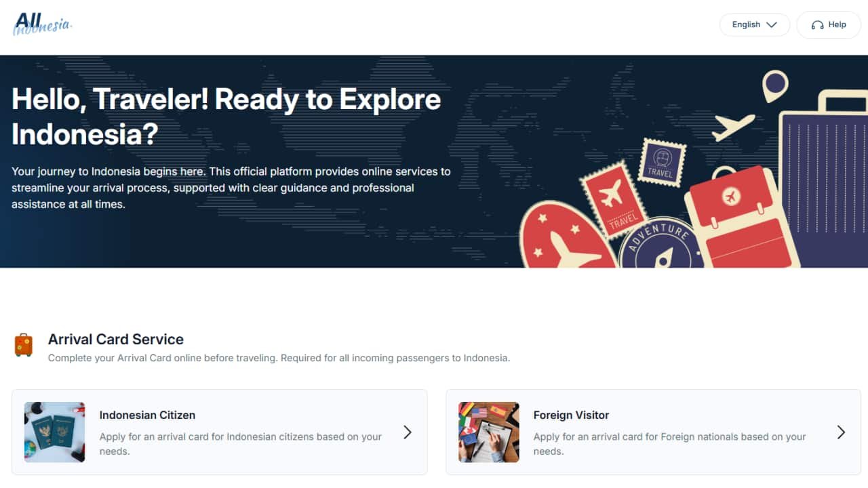Open the Indonesian Citizen arrival card option
This screenshot has width=868, height=488.
[219, 432]
